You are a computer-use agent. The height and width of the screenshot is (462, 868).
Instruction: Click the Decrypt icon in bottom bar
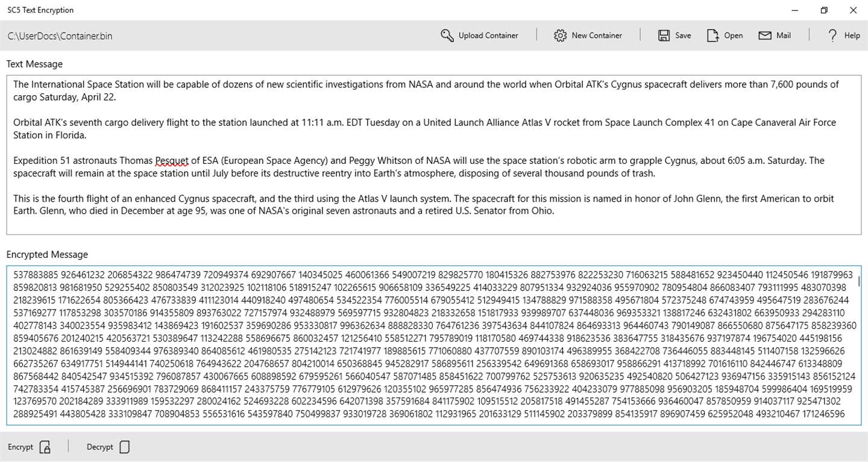pyautogui.click(x=125, y=447)
